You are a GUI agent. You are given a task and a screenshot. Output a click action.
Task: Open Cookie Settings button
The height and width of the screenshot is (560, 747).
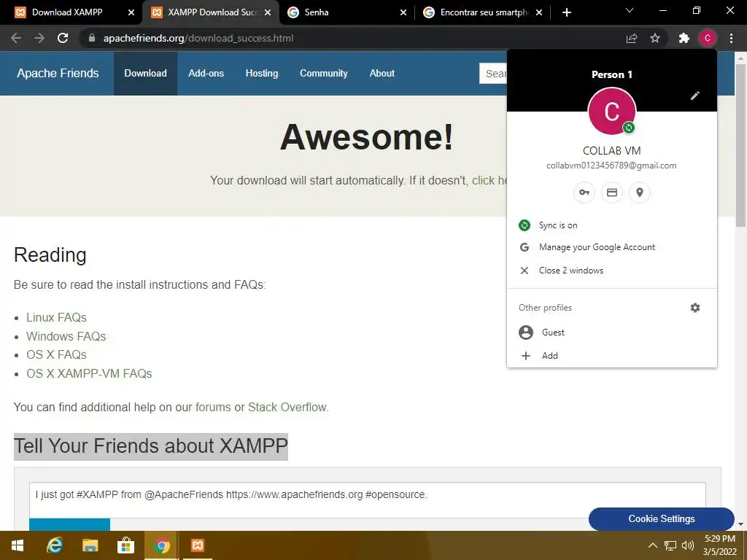click(x=661, y=518)
